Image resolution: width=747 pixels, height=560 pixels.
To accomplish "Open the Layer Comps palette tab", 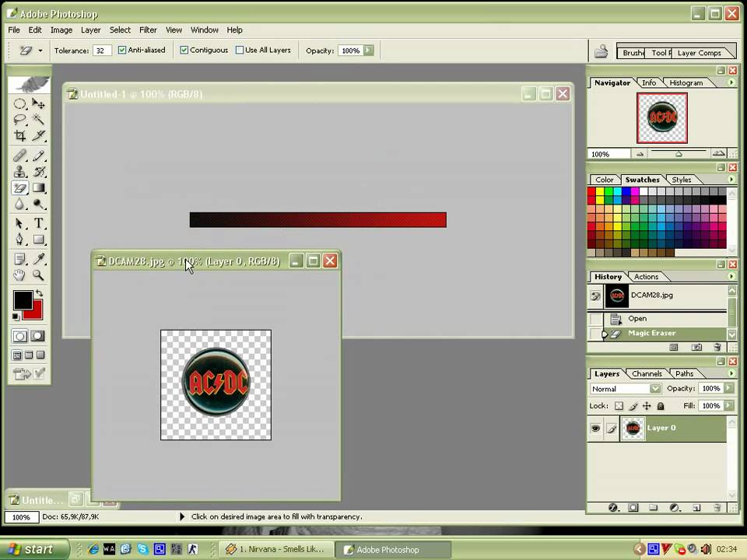I will pos(699,54).
